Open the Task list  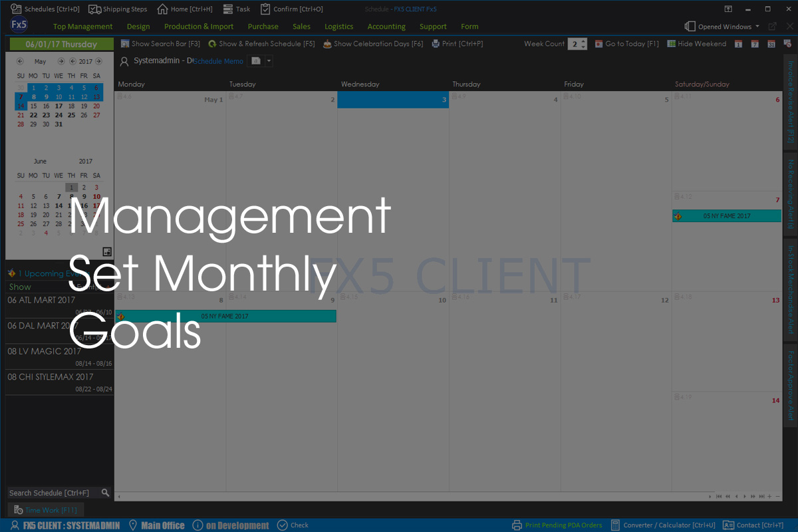point(237,9)
